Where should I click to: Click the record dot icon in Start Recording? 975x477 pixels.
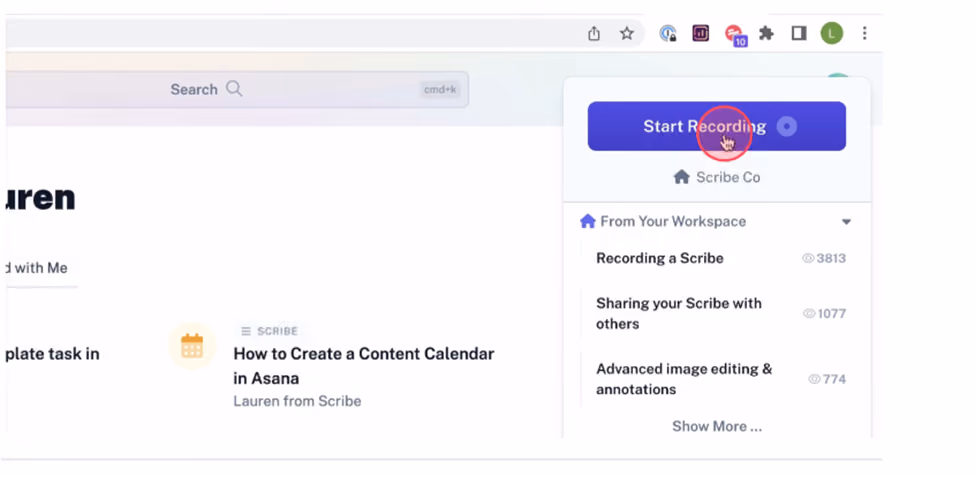(x=787, y=126)
